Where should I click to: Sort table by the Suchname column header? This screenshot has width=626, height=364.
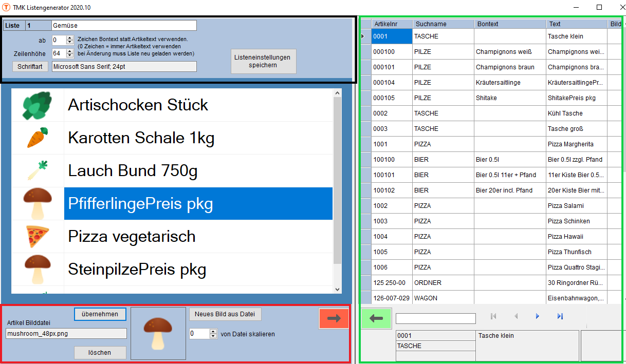(x=443, y=24)
